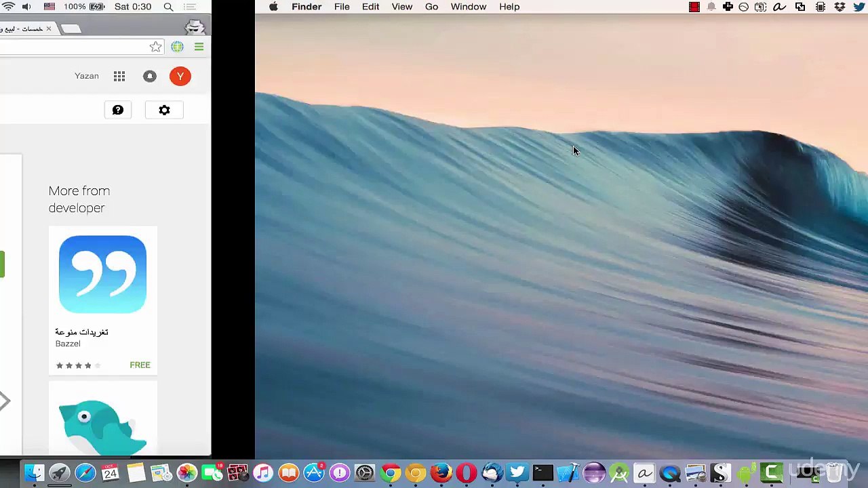Open the Chrome hamburger menu
The height and width of the screenshot is (488, 868).
coord(199,47)
